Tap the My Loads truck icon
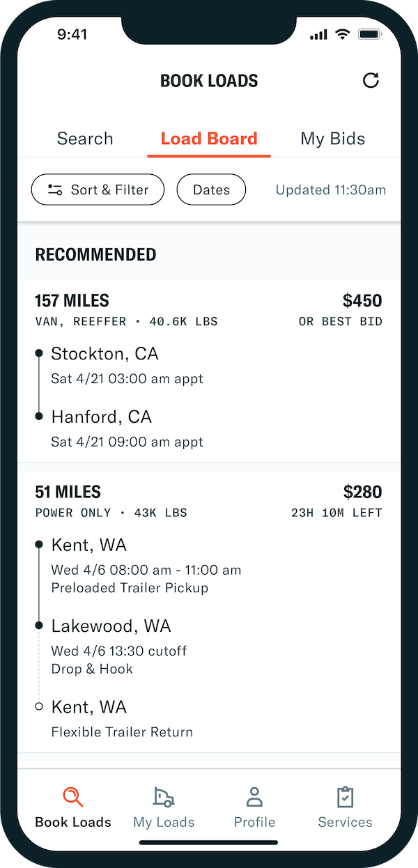Viewport: 418px width, 868px height. (x=163, y=796)
